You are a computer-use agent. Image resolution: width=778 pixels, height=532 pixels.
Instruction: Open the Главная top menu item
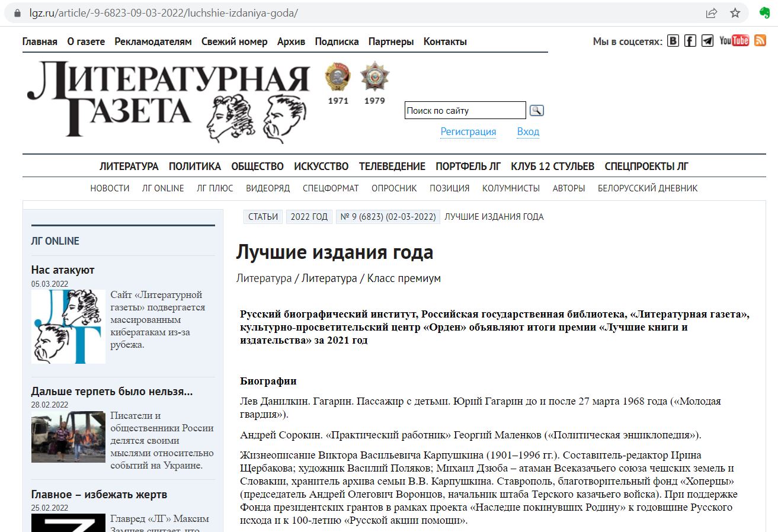click(x=40, y=41)
